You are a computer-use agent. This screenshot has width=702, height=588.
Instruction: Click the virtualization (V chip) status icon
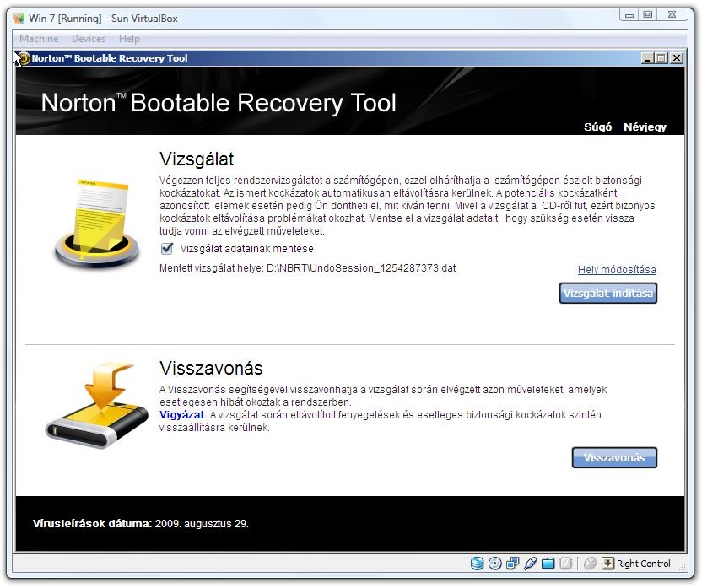566,563
